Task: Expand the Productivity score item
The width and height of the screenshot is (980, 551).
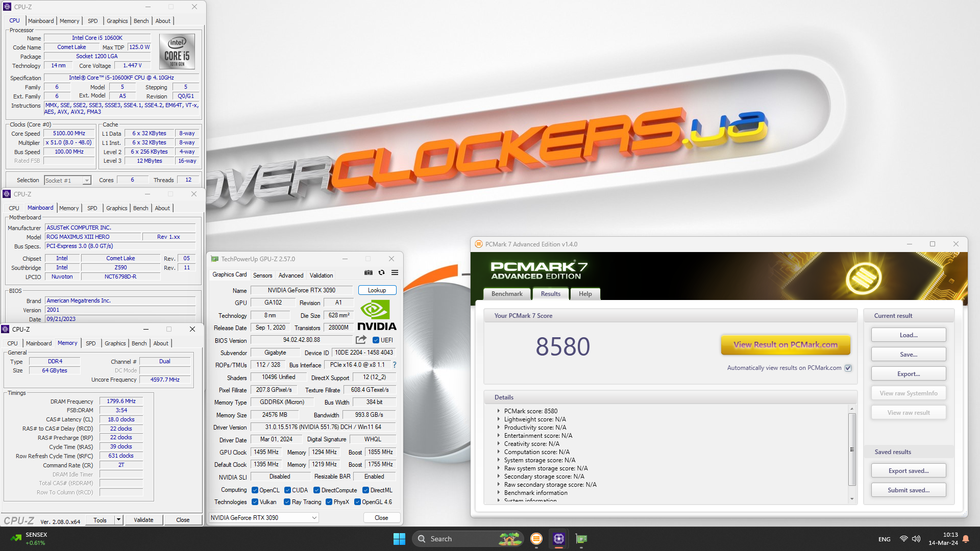Action: pyautogui.click(x=499, y=427)
